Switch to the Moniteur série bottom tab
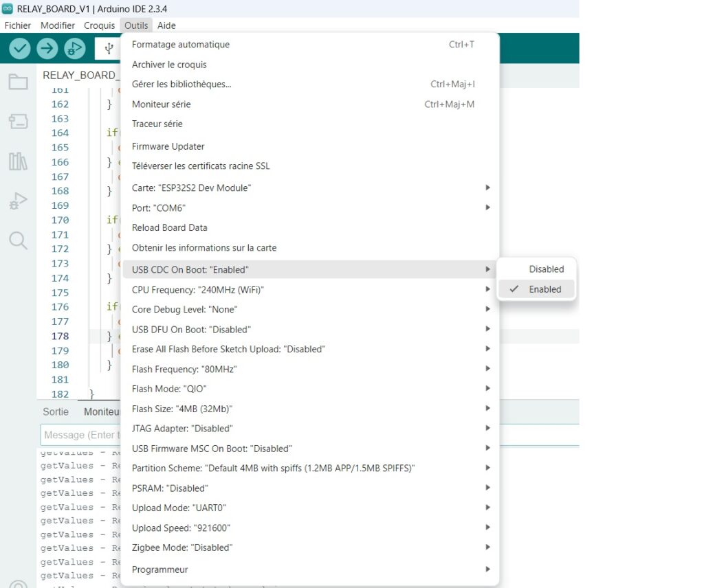704x588 pixels. (x=102, y=411)
